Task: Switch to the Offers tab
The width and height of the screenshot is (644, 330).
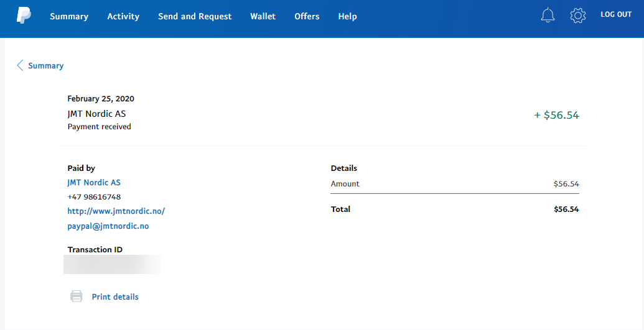Action: click(307, 16)
